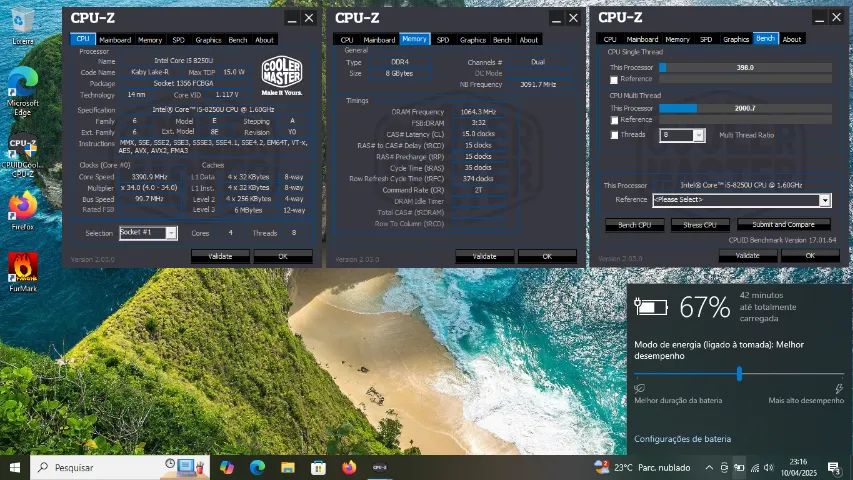Viewport: 853px width, 480px height.
Task: Open Firefox from the taskbar
Action: pyautogui.click(x=349, y=467)
